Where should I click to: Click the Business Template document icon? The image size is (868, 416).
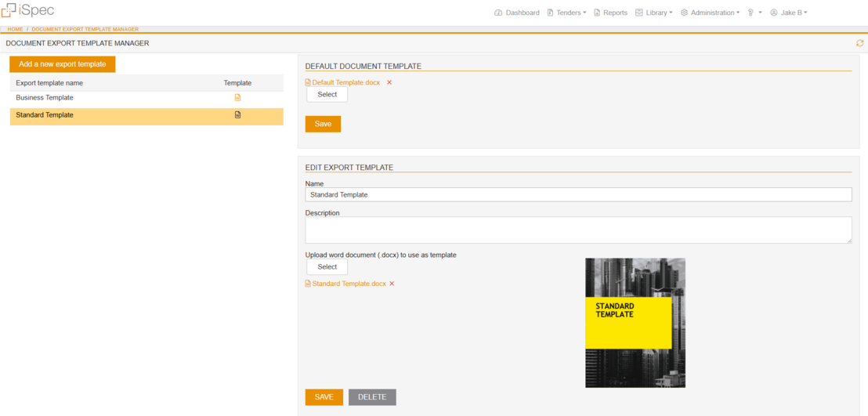[237, 98]
